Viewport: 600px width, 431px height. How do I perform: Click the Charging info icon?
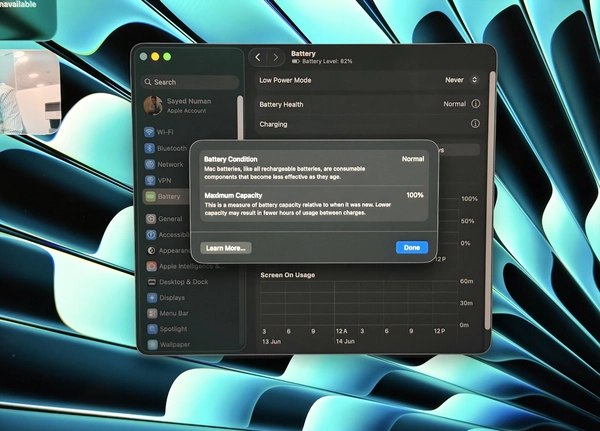point(475,124)
